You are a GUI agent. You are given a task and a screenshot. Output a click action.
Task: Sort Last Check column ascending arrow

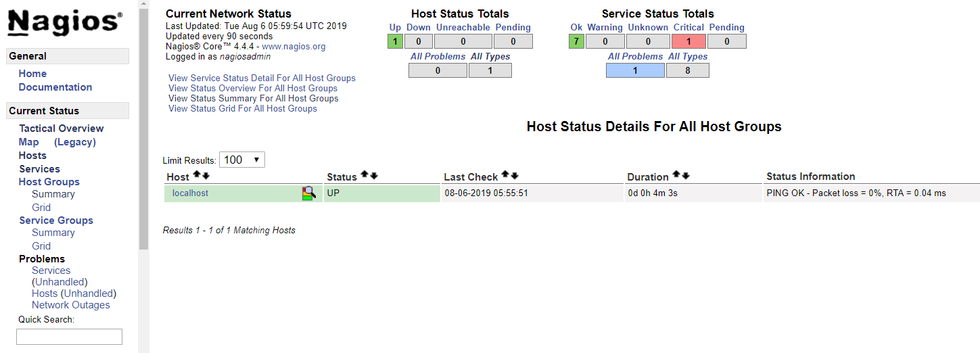pos(505,175)
